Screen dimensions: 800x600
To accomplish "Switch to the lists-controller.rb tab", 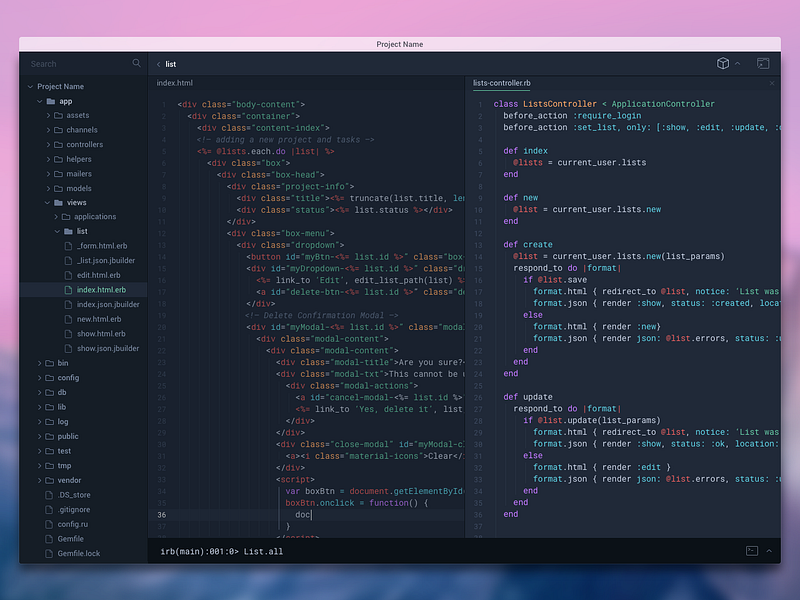I will (500, 83).
